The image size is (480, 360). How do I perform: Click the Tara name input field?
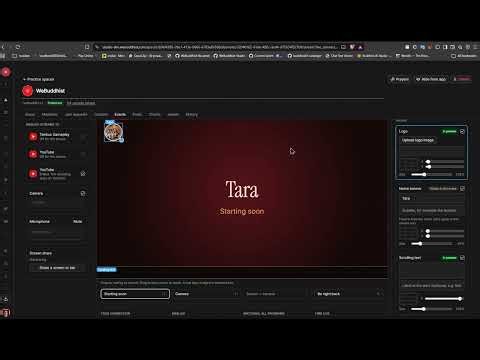[x=431, y=198]
